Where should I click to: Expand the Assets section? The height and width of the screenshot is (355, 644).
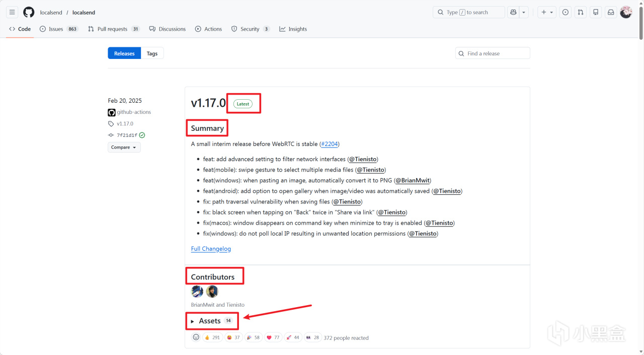tap(212, 321)
